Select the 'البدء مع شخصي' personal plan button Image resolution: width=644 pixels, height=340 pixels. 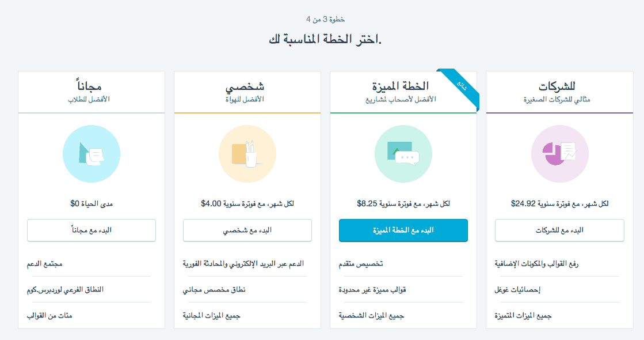pyautogui.click(x=247, y=231)
